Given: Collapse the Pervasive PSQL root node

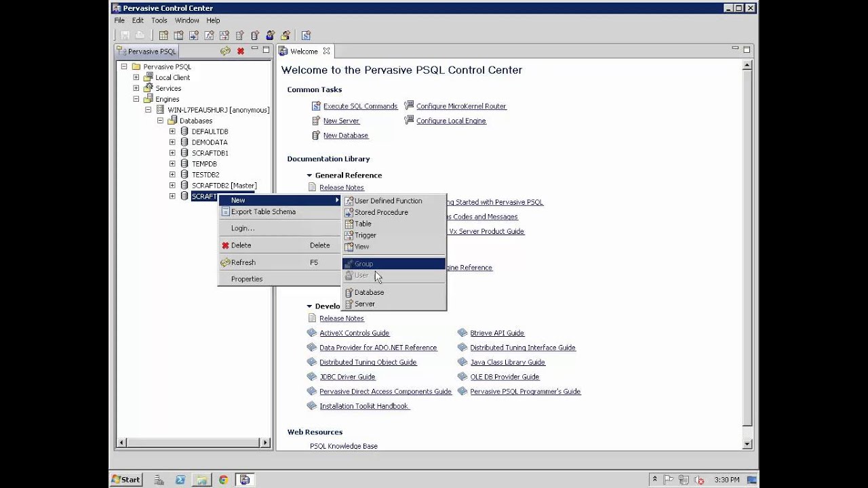Looking at the screenshot, I should [124, 66].
